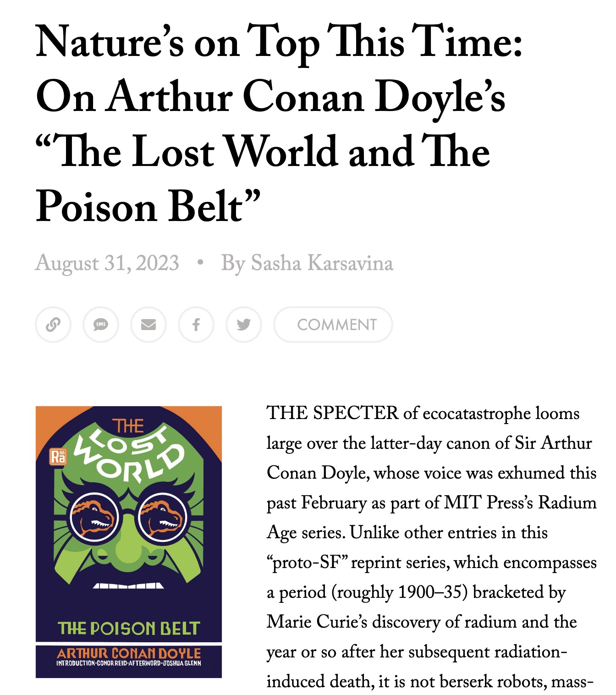This screenshot has height=695, width=616.
Task: Share the article by email icon
Action: pos(148,325)
